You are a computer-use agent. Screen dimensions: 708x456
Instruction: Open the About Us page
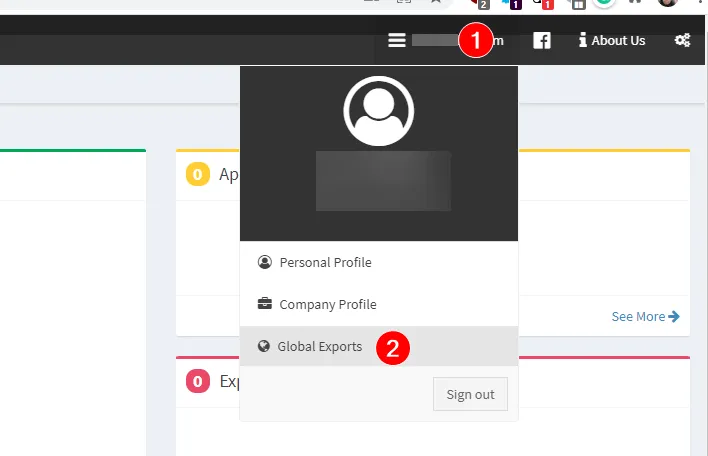coord(618,40)
